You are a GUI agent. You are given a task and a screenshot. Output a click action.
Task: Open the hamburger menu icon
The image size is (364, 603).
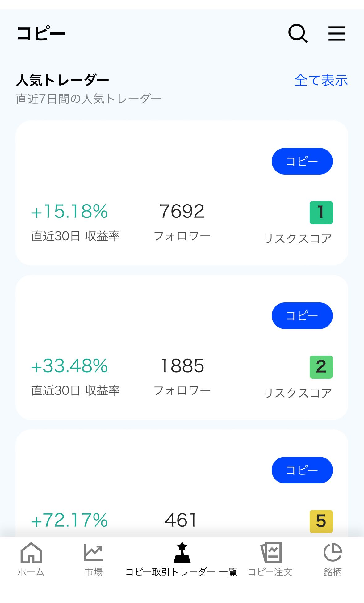(x=337, y=33)
